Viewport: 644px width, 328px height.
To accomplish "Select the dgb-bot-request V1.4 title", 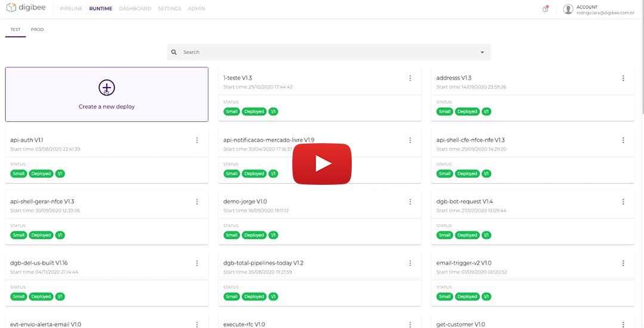I will (465, 202).
